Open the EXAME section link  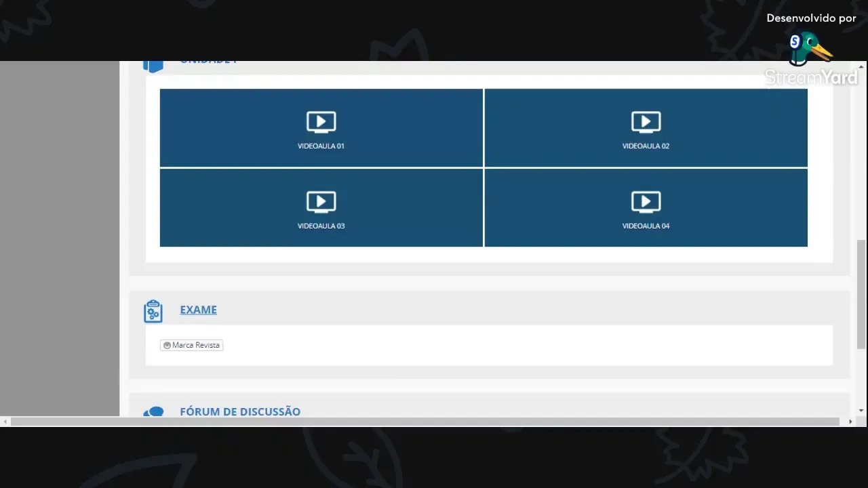(198, 310)
